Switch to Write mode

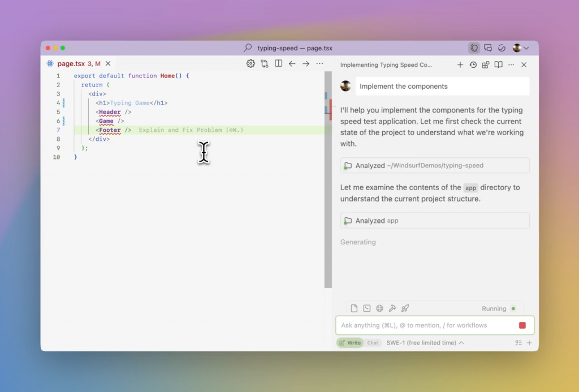tap(349, 343)
